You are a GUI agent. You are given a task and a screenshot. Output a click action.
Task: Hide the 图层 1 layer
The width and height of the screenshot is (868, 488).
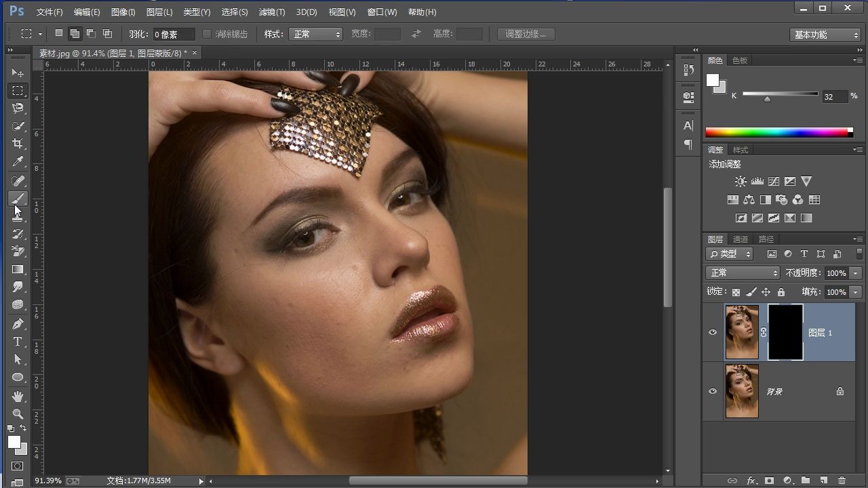pyautogui.click(x=712, y=332)
